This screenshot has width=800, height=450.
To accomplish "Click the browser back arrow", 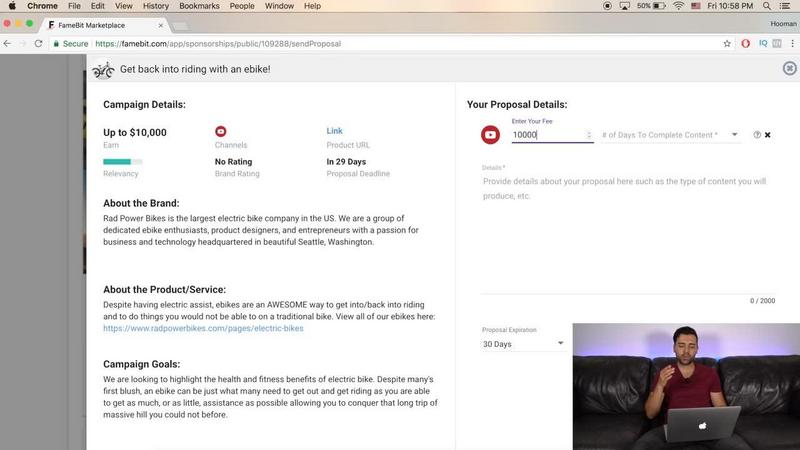I will pyautogui.click(x=7, y=44).
